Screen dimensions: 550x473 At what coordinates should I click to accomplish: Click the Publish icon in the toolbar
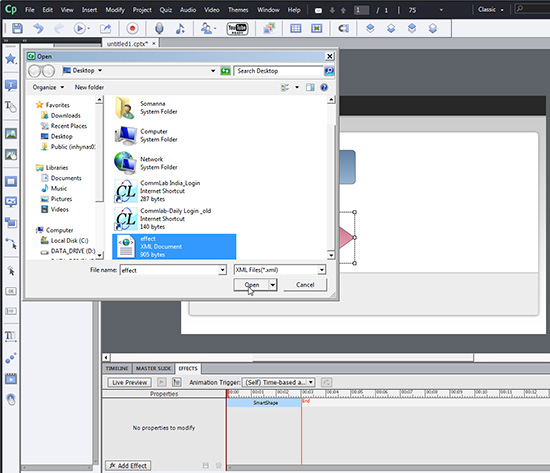tap(105, 28)
